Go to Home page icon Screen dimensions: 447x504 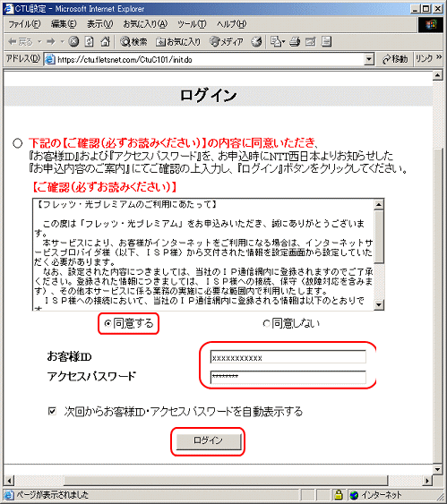(105, 42)
